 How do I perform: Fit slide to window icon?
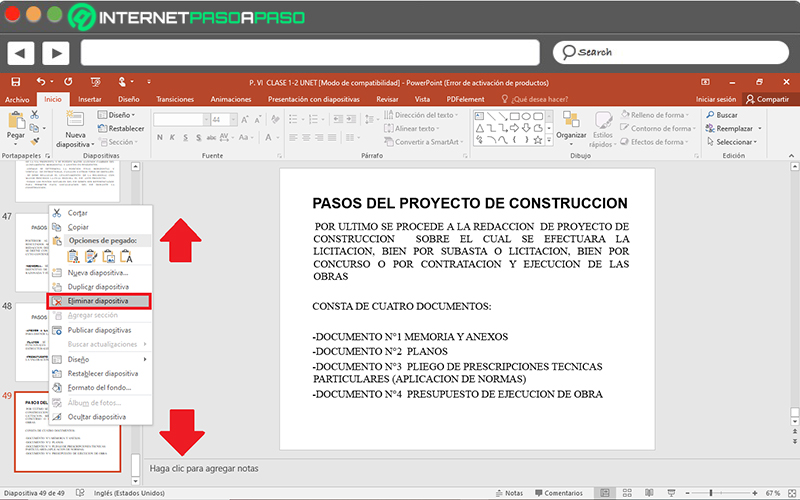pos(791,493)
